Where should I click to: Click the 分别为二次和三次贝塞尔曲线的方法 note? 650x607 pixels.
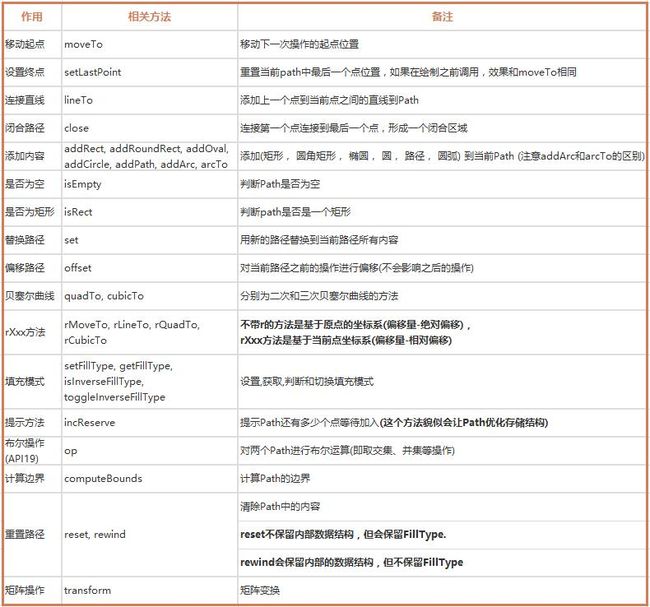pyautogui.click(x=319, y=296)
